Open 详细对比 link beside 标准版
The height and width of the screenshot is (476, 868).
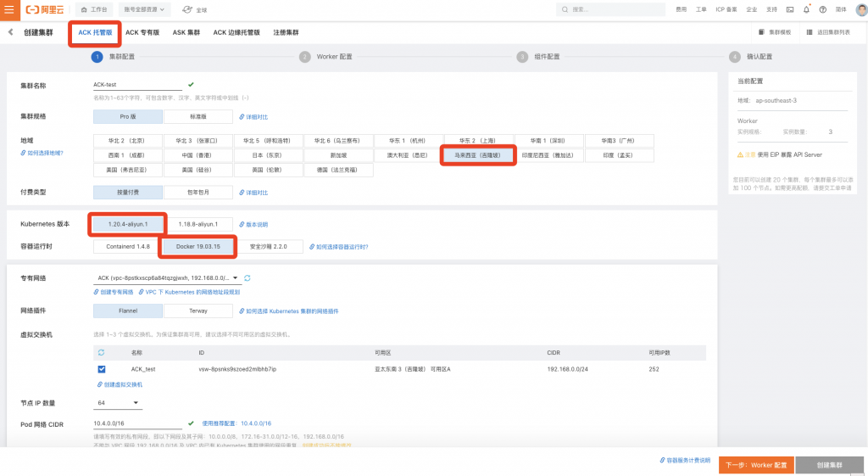253,117
